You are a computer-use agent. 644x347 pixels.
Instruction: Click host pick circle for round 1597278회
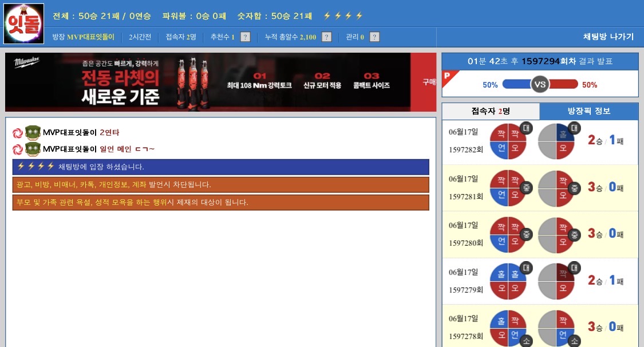556,328
